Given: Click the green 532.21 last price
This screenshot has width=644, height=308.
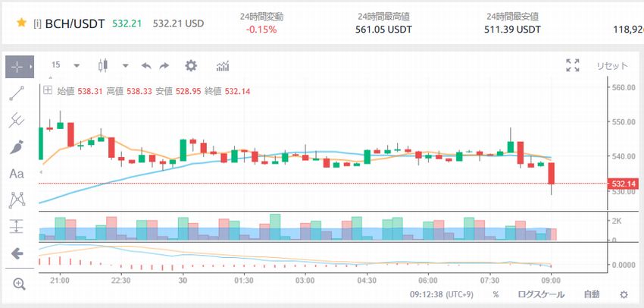Looking at the screenshot, I should (x=127, y=24).
